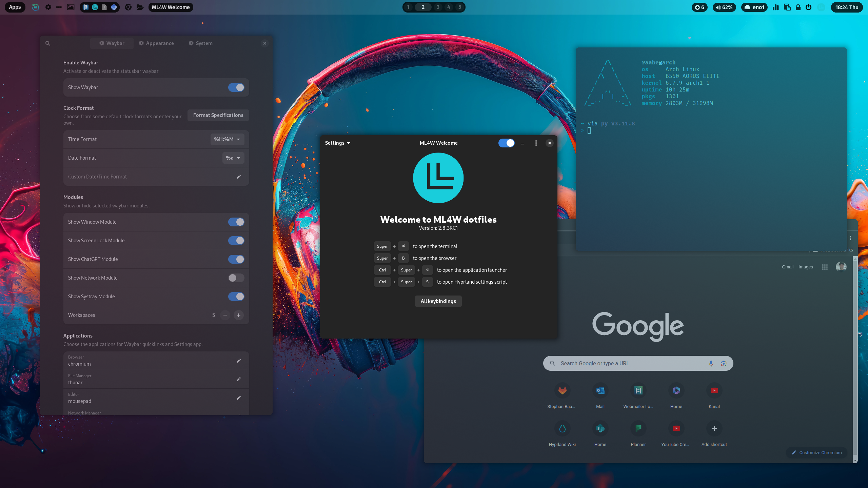Switch to the Appearance tab
Screen dimensions: 868x488
[156, 43]
